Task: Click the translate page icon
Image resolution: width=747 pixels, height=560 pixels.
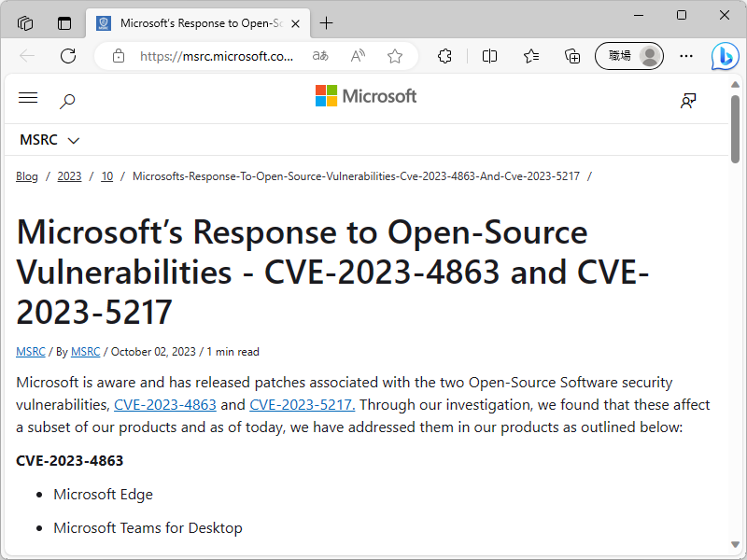Action: pos(320,56)
